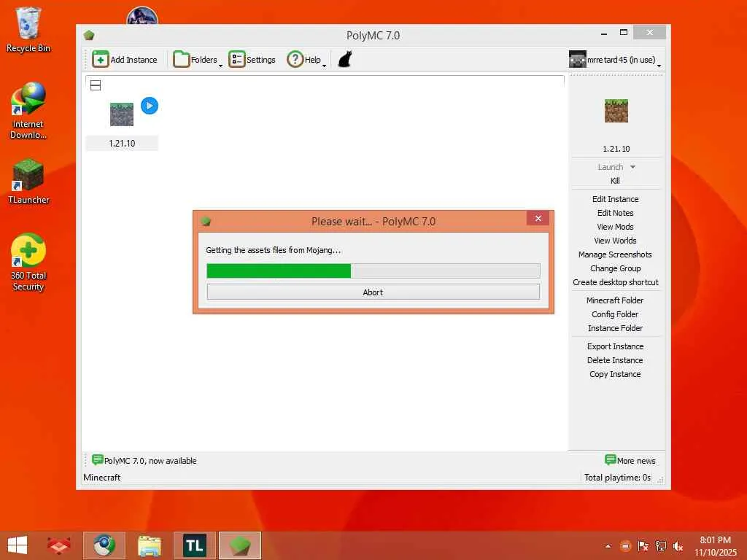Open the Chromium browser taskbar icon
Image resolution: width=747 pixels, height=560 pixels.
pyautogui.click(x=104, y=545)
